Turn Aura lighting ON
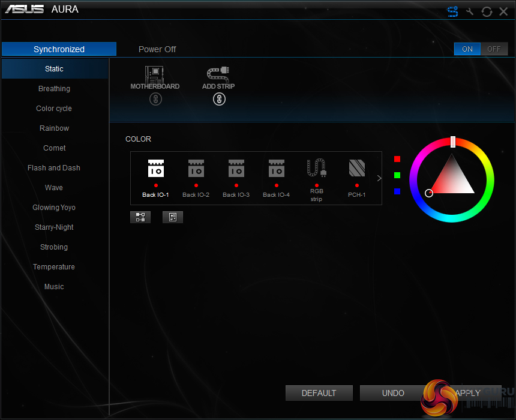Screen dimensions: 516x420 coord(467,49)
